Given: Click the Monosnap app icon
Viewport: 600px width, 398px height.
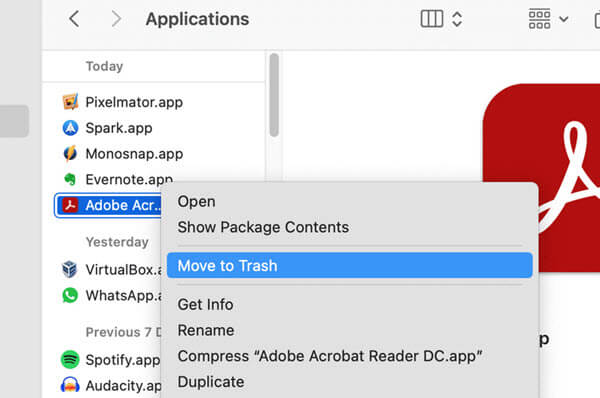Looking at the screenshot, I should click(70, 153).
